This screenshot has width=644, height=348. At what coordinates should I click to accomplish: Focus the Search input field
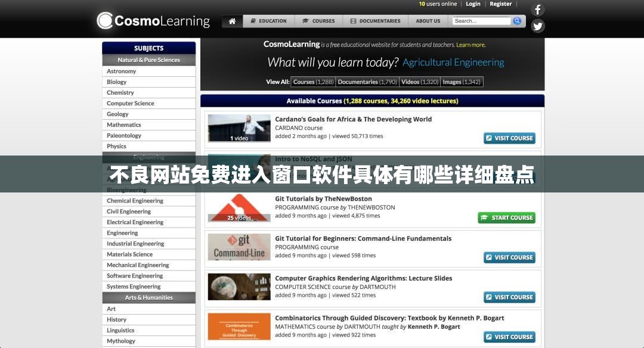point(481,21)
